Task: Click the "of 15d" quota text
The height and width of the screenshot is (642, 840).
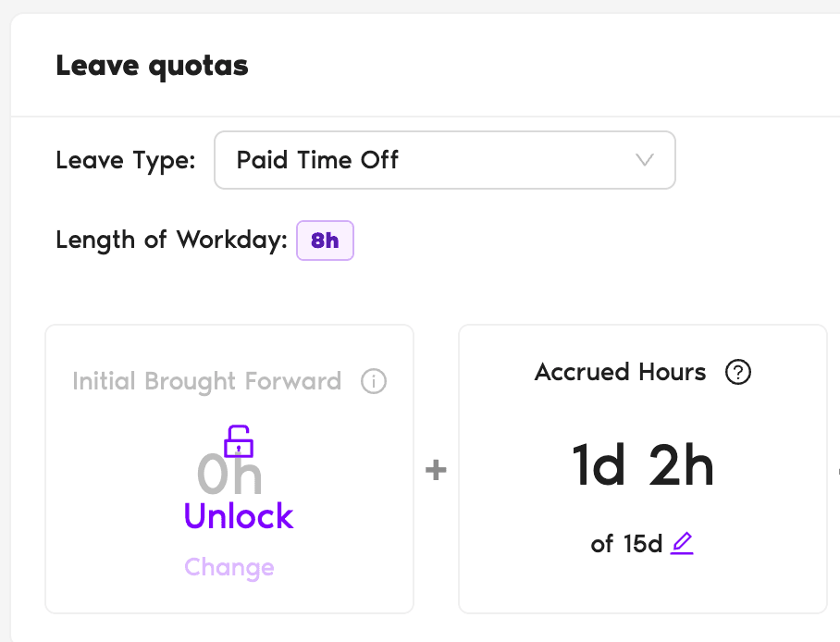Action: [626, 544]
